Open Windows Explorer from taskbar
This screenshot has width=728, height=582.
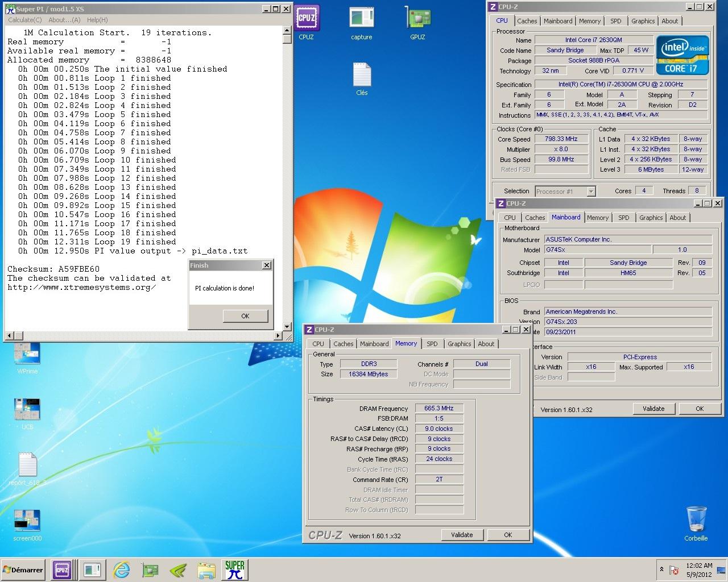[x=206, y=570]
